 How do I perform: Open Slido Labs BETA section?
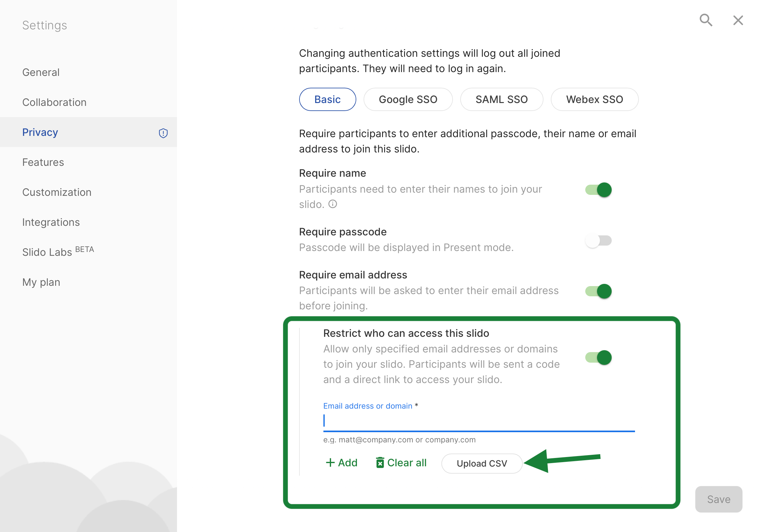pos(88,252)
